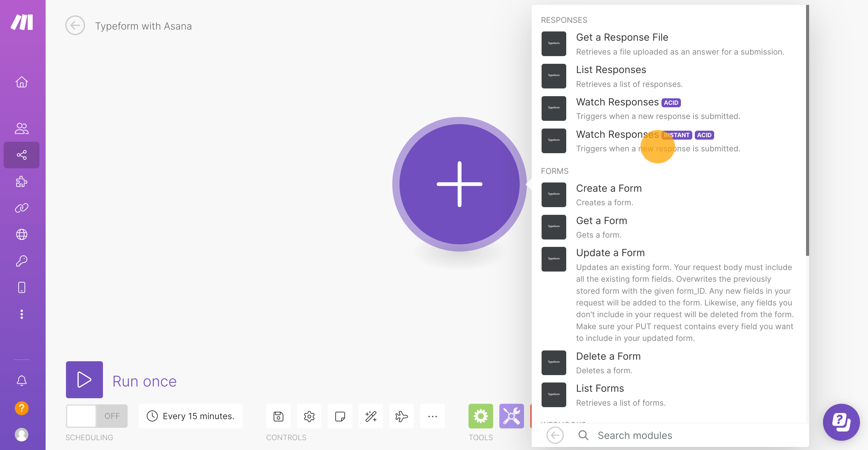The image size is (868, 450).
Task: Open Keys icon in sidebar
Action: (22, 261)
